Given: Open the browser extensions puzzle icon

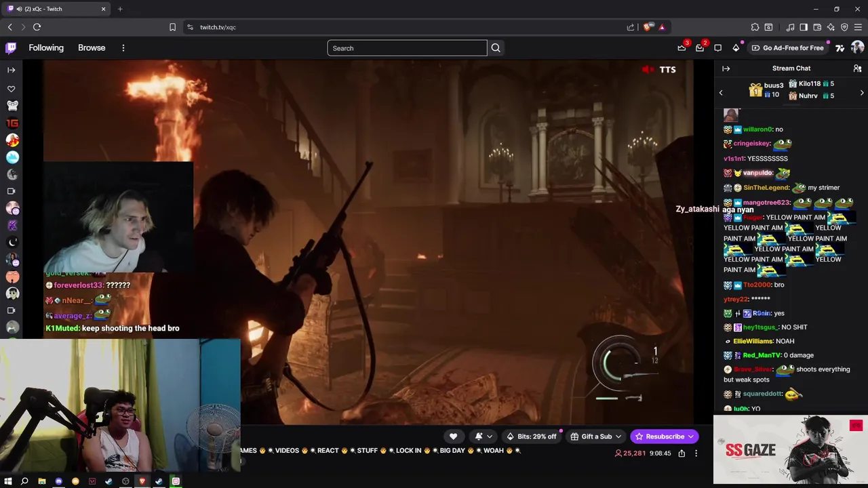Looking at the screenshot, I should pyautogui.click(x=755, y=27).
